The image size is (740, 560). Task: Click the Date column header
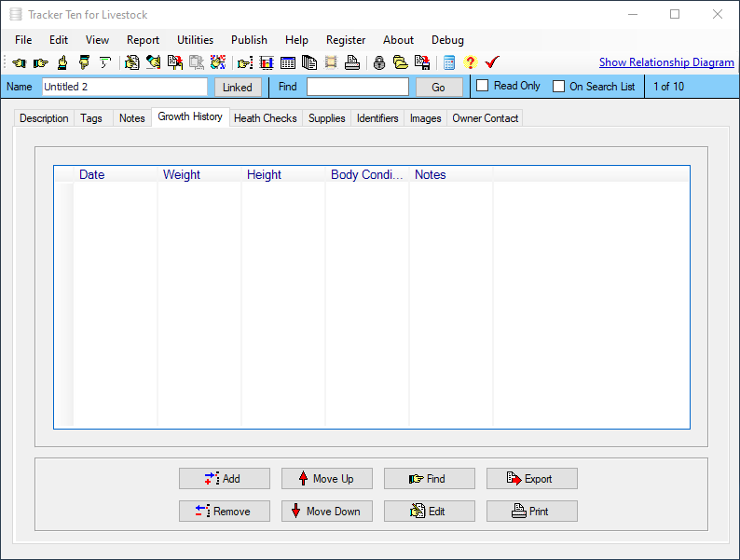coord(116,174)
